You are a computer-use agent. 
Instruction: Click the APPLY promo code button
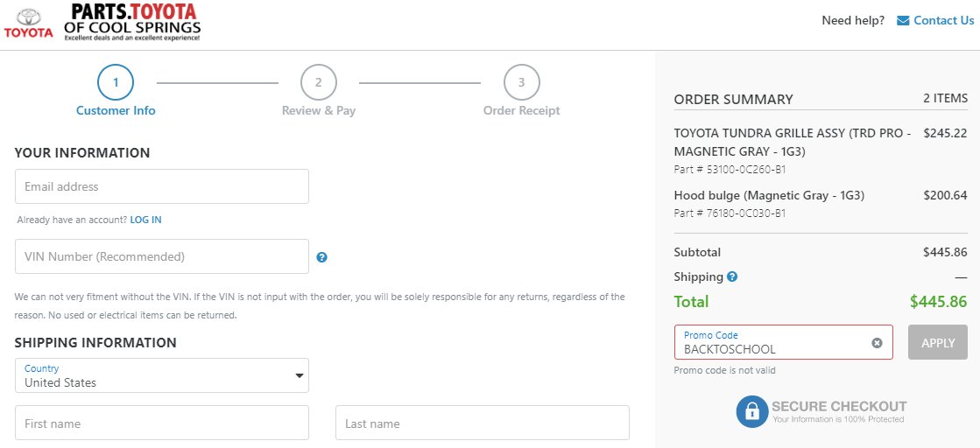937,342
